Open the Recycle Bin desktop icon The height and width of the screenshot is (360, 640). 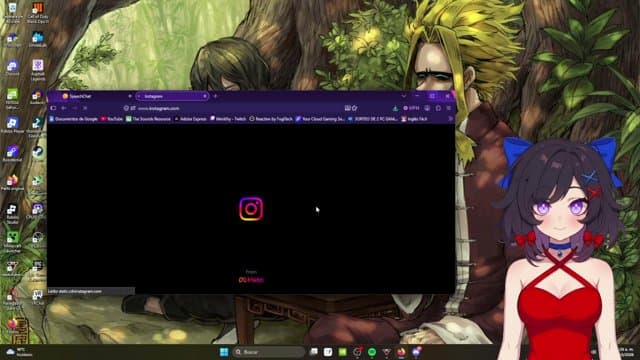pyautogui.click(x=12, y=12)
